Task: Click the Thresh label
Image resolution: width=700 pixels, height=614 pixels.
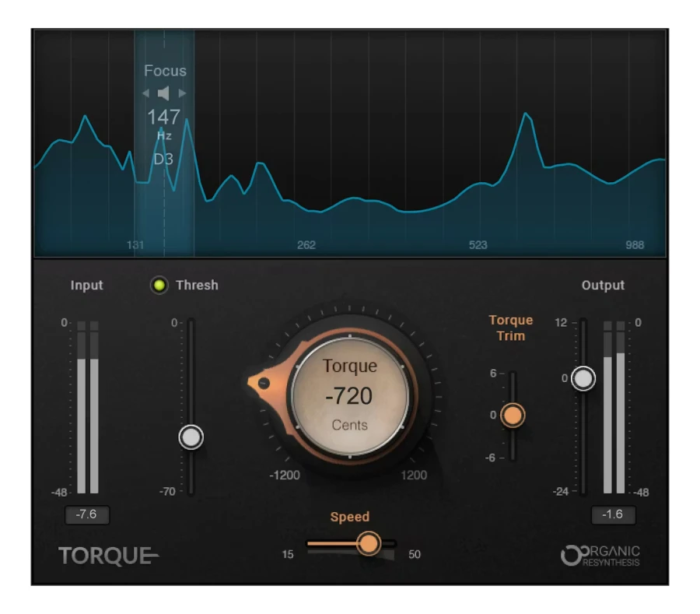Action: point(197,285)
